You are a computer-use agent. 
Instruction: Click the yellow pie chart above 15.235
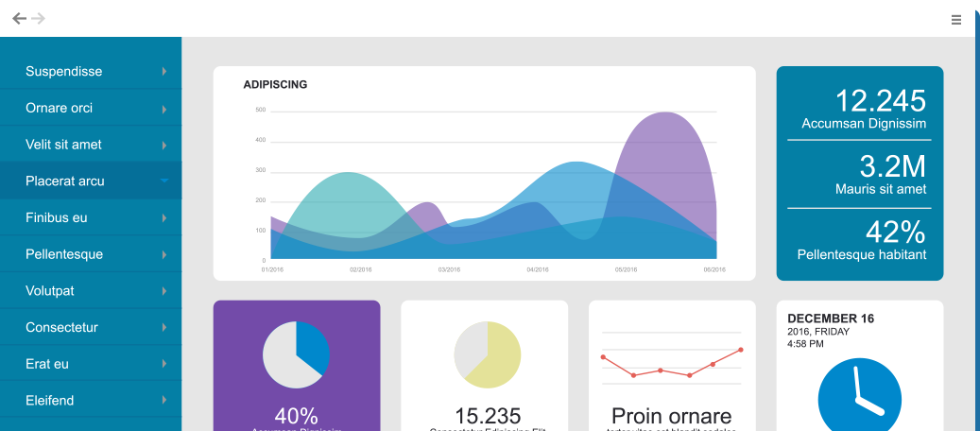tap(487, 354)
